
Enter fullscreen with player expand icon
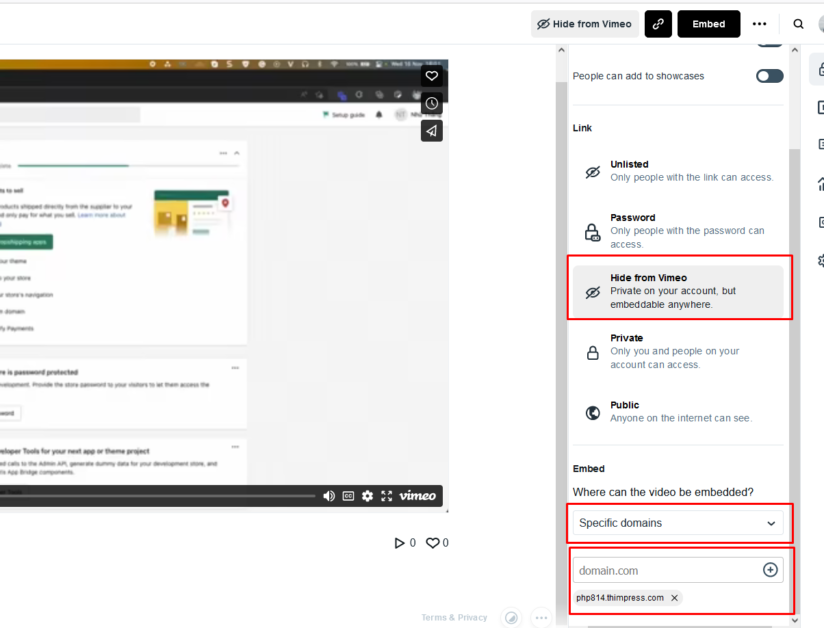coord(387,496)
